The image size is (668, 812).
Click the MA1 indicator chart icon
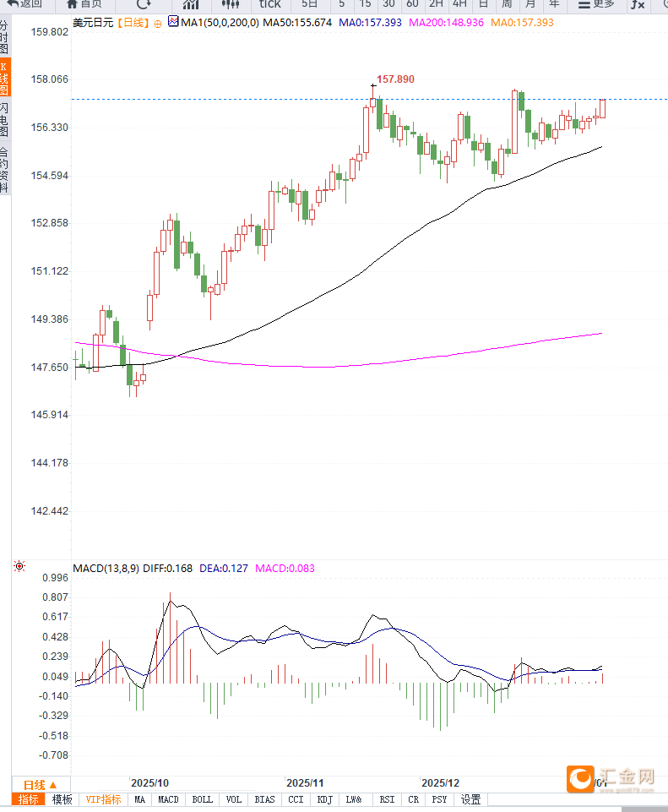coord(173,23)
